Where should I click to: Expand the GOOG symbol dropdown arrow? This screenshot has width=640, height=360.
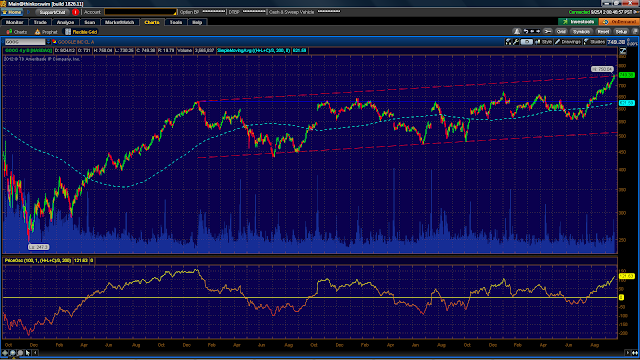point(48,42)
